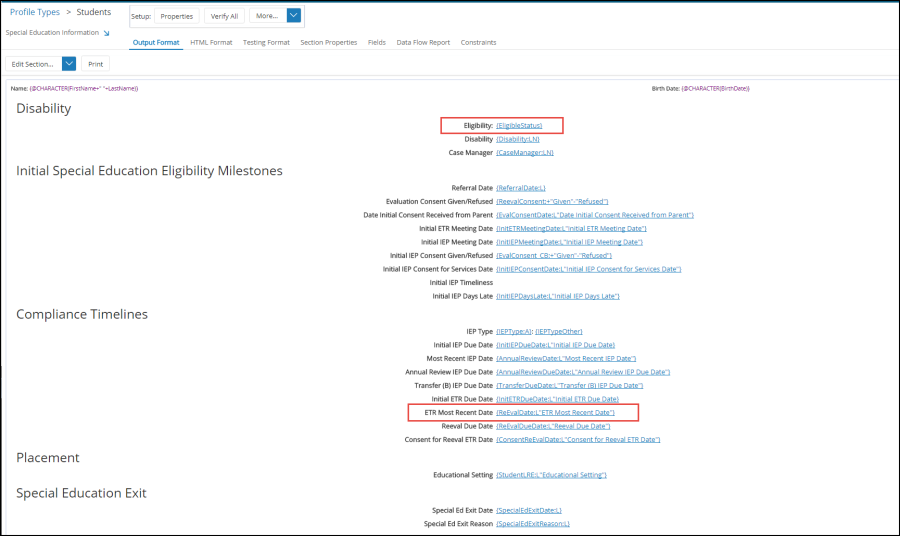Click the SpecialEdExitReason field link
This screenshot has height=536, width=900.
tap(533, 523)
